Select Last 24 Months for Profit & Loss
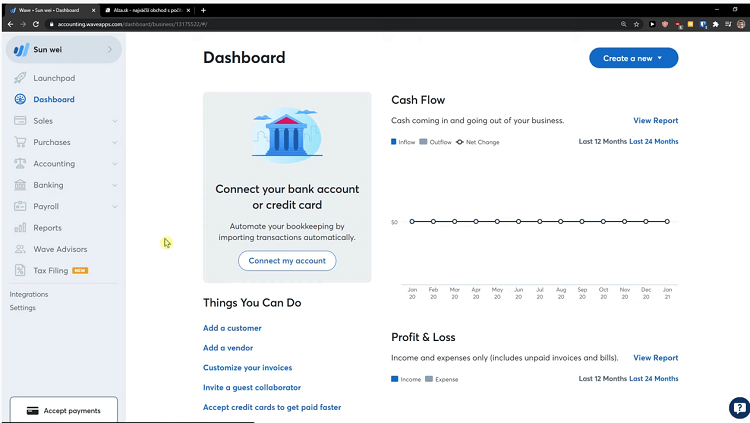The height and width of the screenshot is (423, 750). (653, 378)
